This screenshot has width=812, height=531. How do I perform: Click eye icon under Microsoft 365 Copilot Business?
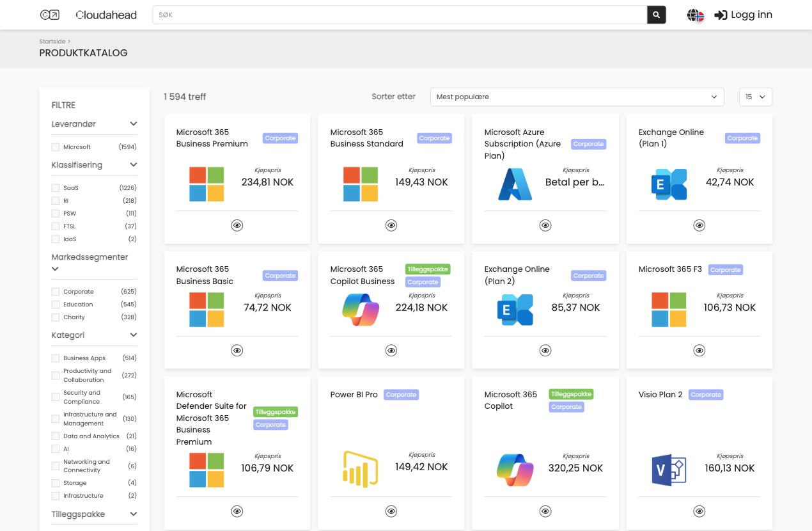pyautogui.click(x=391, y=351)
